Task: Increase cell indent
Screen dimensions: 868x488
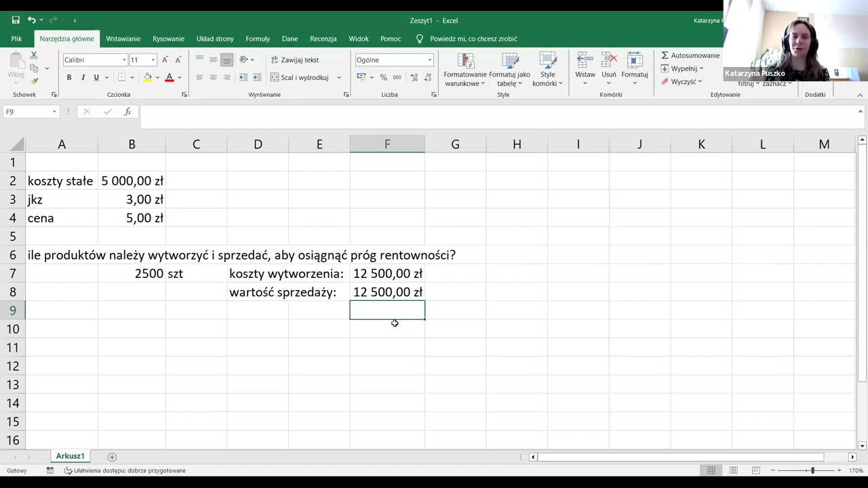Action: 256,77
